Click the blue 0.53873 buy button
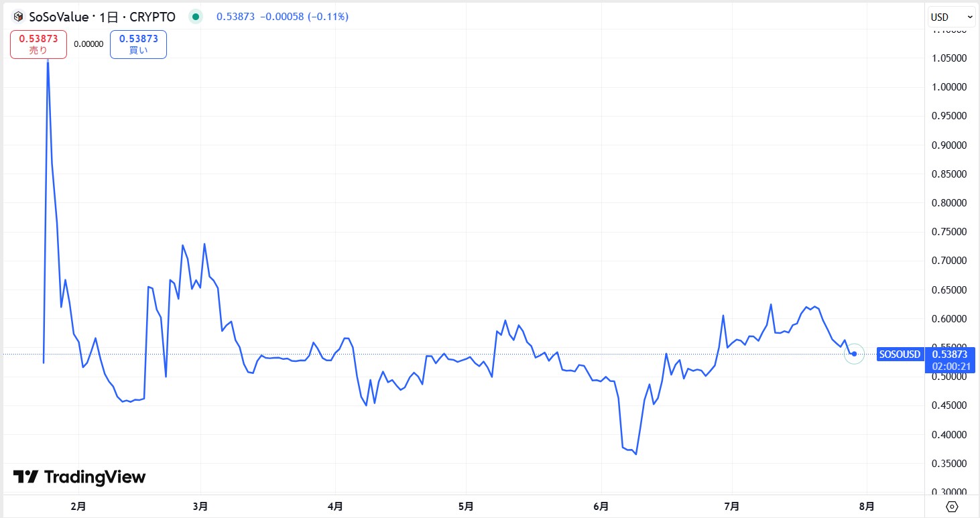Image resolution: width=980 pixels, height=518 pixels. click(x=138, y=44)
